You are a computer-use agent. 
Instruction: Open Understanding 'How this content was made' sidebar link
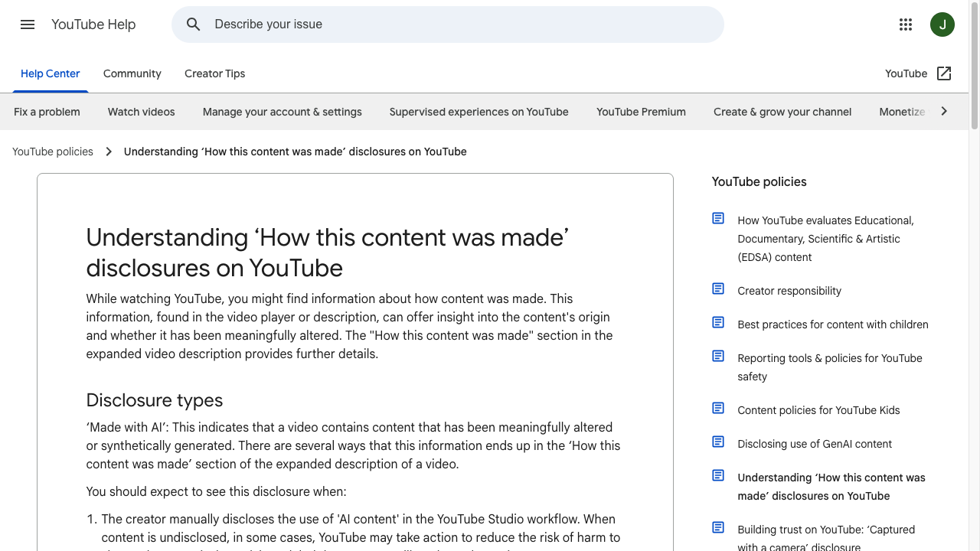831,487
